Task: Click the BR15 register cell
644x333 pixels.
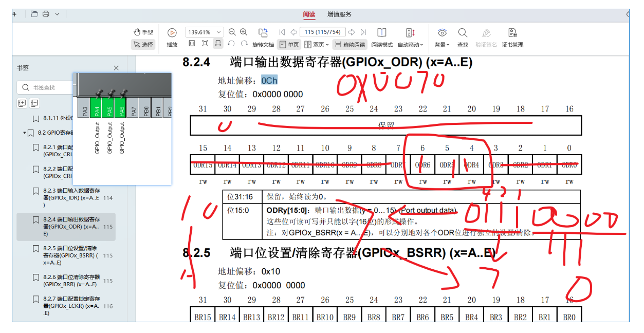Action: (203, 317)
